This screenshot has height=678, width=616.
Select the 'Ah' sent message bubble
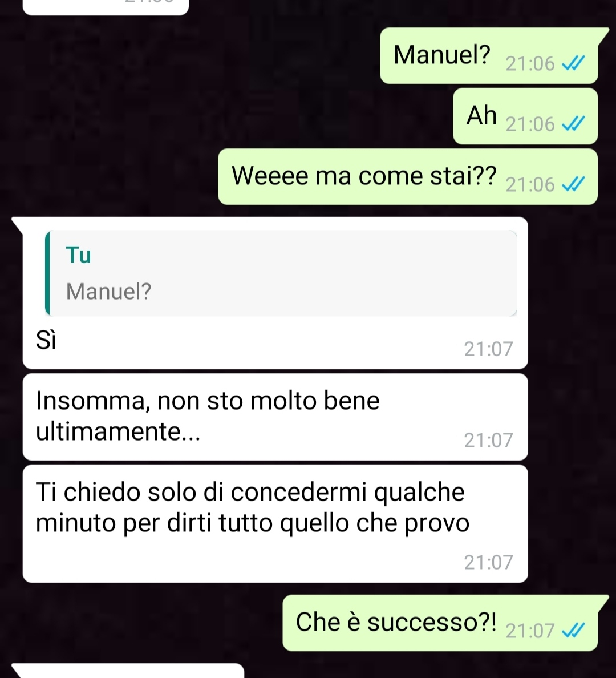click(525, 116)
